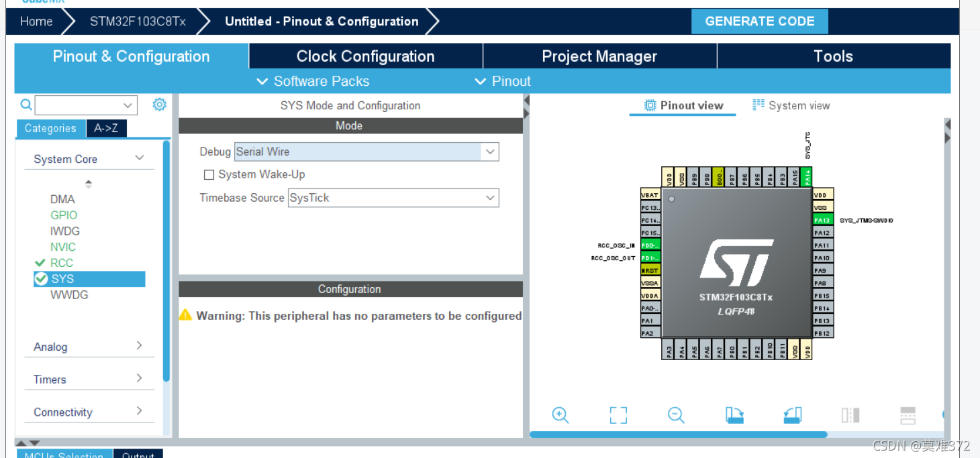
Task: Select the NRST pin
Action: click(x=650, y=270)
